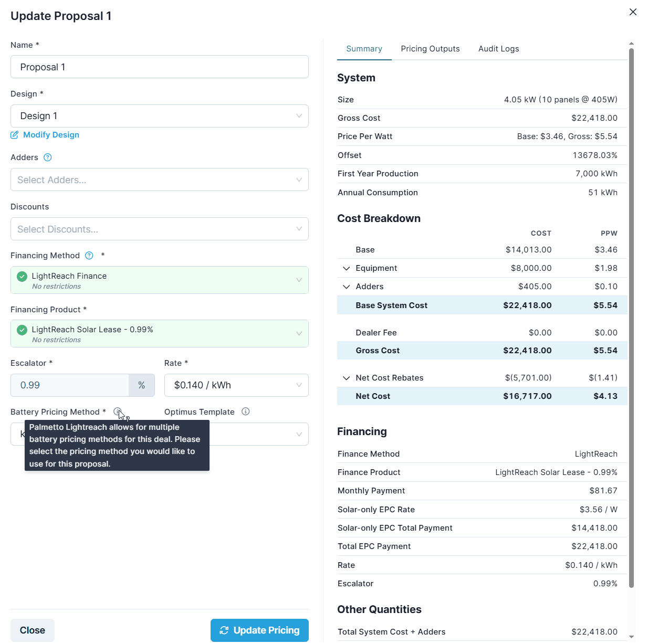Click the Modify Design pencil icon
The width and height of the screenshot is (648, 644).
[x=15, y=135]
